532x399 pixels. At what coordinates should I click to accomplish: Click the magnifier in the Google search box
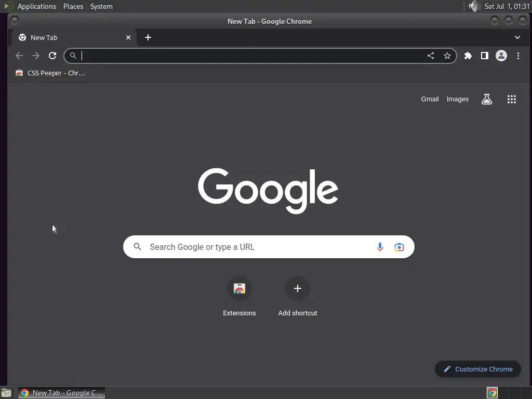tap(137, 247)
